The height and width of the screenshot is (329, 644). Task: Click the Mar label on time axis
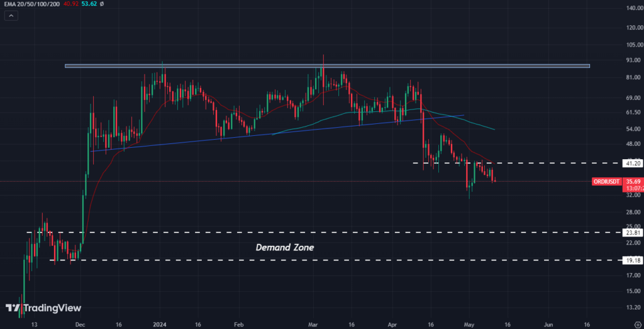[313, 324]
